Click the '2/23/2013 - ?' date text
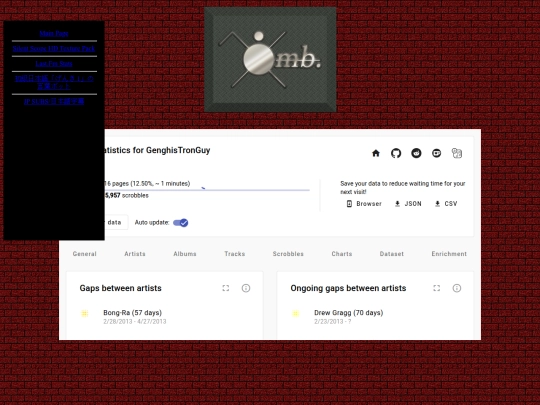The height and width of the screenshot is (405, 540). point(333,322)
